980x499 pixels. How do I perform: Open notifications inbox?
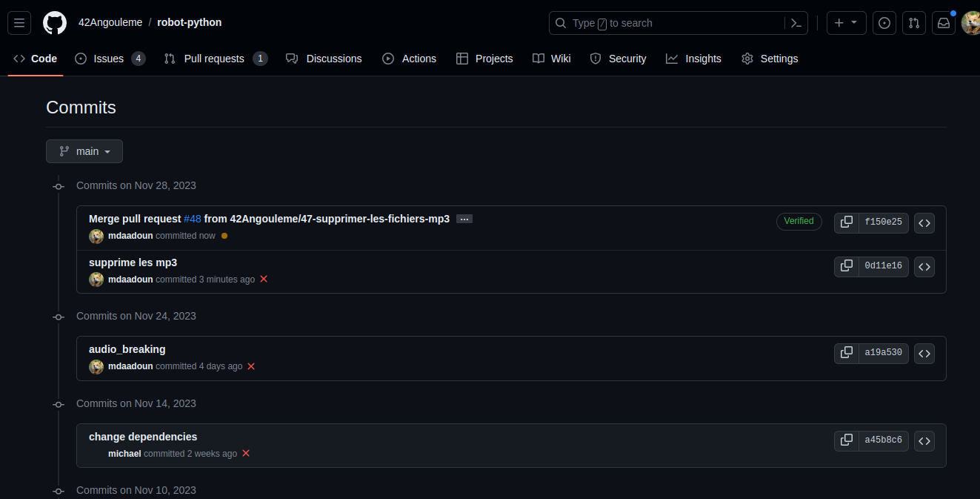click(x=944, y=23)
